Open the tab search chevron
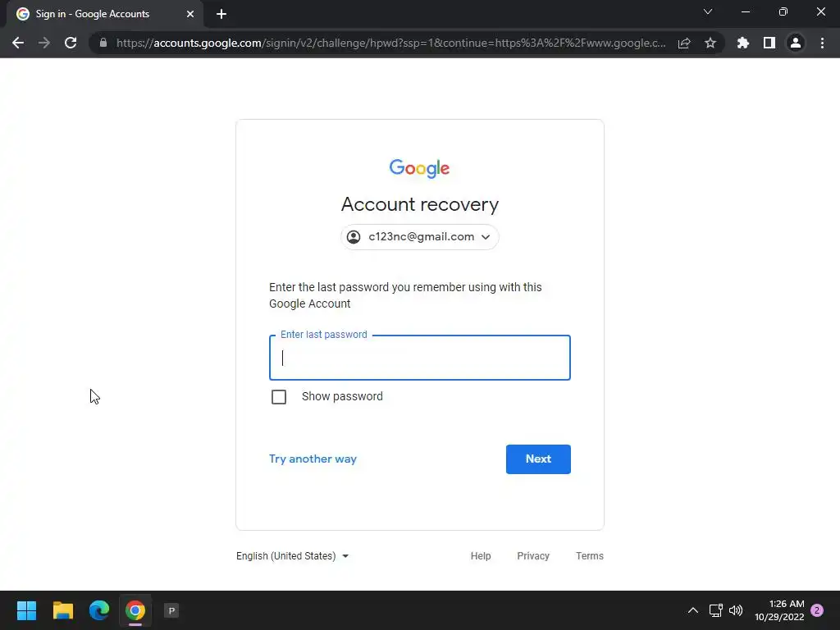This screenshot has width=840, height=630. pyautogui.click(x=708, y=11)
